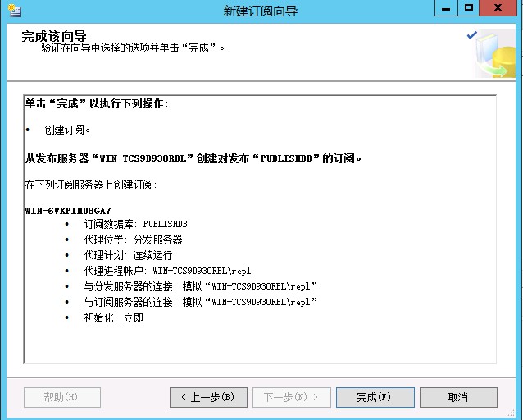
Task: Click subscriber server name WIN-6VKPIHU8GA7
Action: click(68, 211)
